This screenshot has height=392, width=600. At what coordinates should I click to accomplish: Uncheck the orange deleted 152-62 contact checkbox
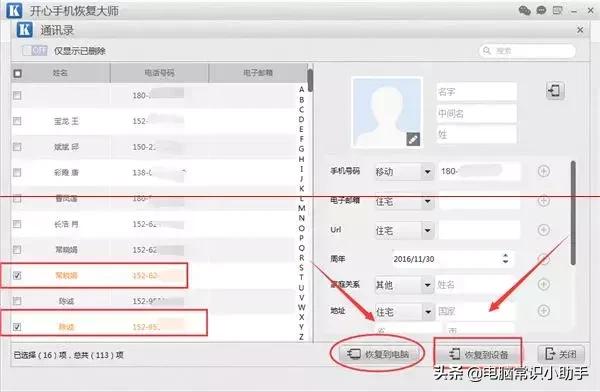tap(17, 275)
